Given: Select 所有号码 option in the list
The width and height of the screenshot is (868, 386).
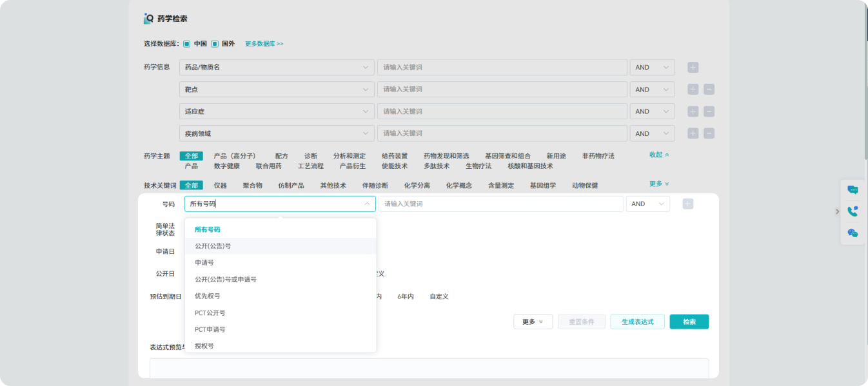Looking at the screenshot, I should click(281, 229).
